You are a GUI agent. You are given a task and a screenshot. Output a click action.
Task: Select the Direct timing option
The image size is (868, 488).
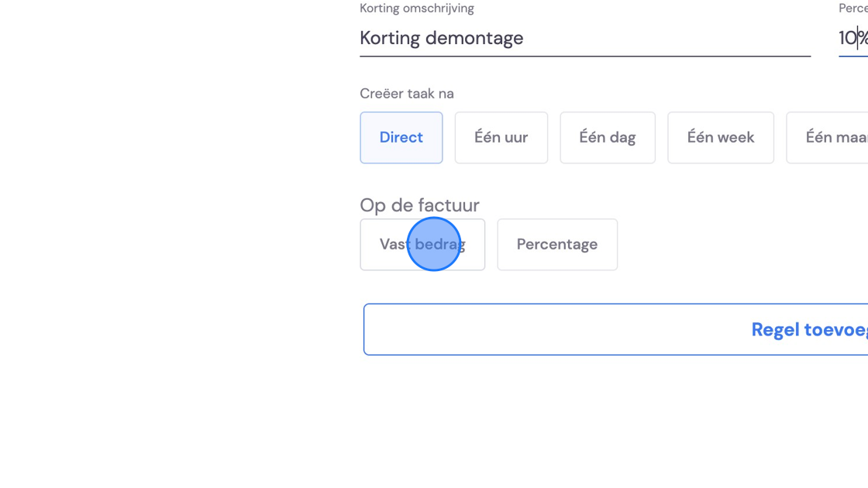click(401, 137)
